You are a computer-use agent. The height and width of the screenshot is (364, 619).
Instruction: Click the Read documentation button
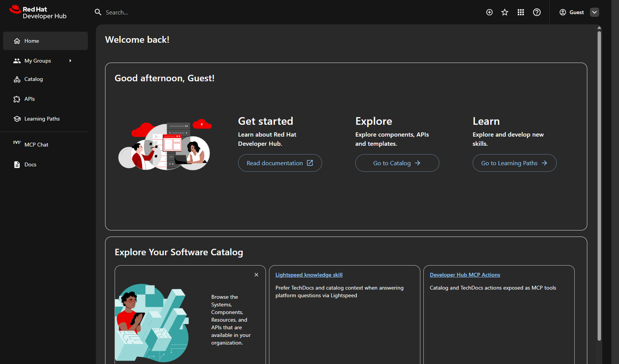(280, 163)
